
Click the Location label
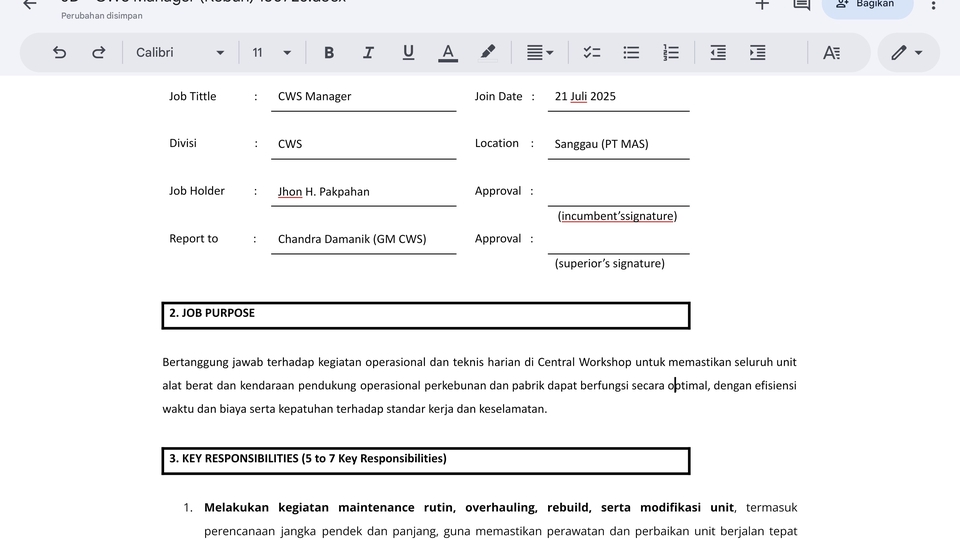tap(497, 143)
